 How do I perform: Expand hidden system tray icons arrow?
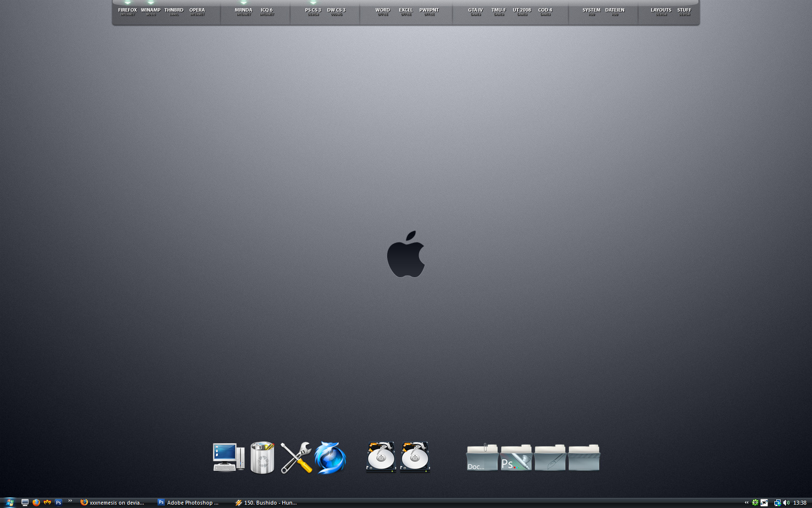point(746,503)
